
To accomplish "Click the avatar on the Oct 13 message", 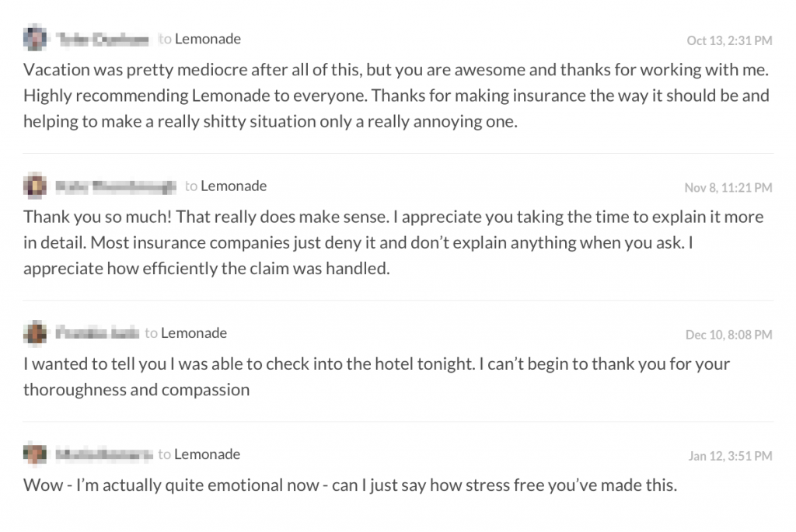I will pos(35,38).
